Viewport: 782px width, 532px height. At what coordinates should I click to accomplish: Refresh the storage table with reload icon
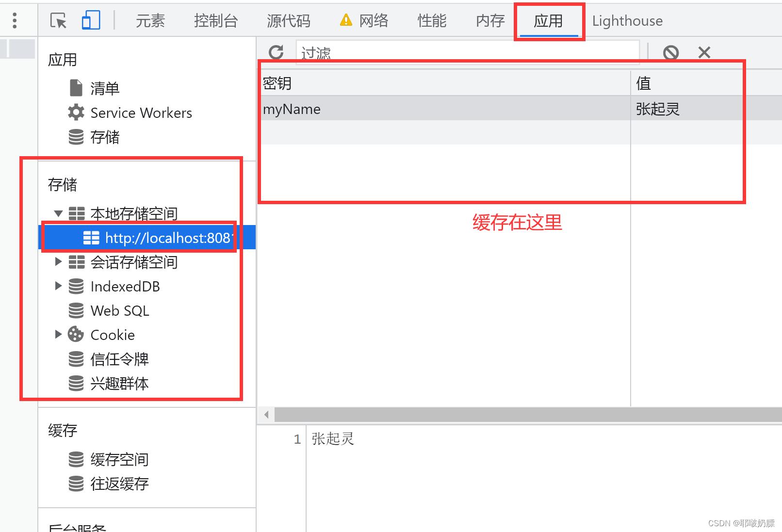(x=276, y=52)
